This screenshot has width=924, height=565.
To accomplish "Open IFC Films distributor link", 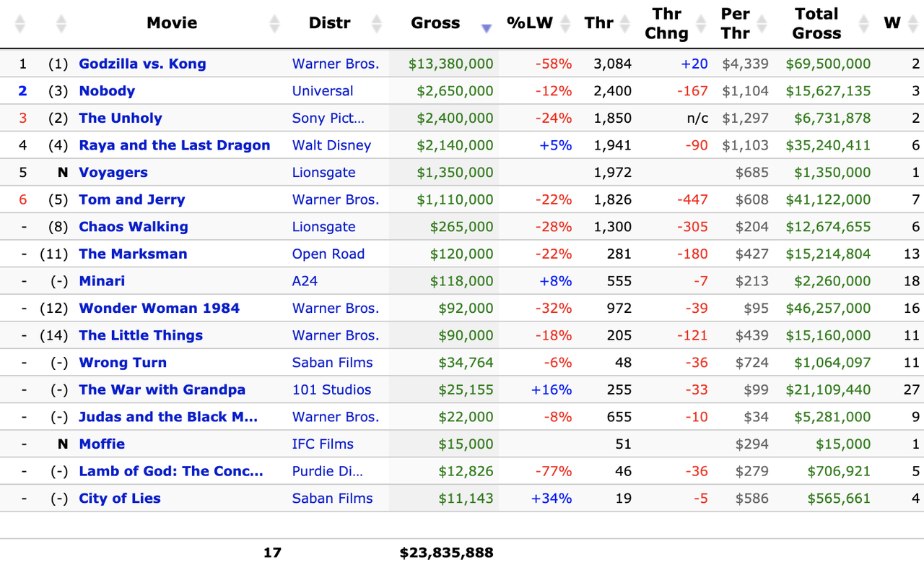I will 323,444.
